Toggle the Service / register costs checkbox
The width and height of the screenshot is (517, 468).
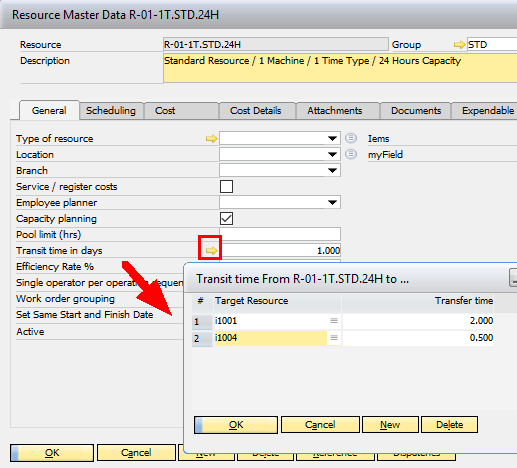(x=226, y=186)
